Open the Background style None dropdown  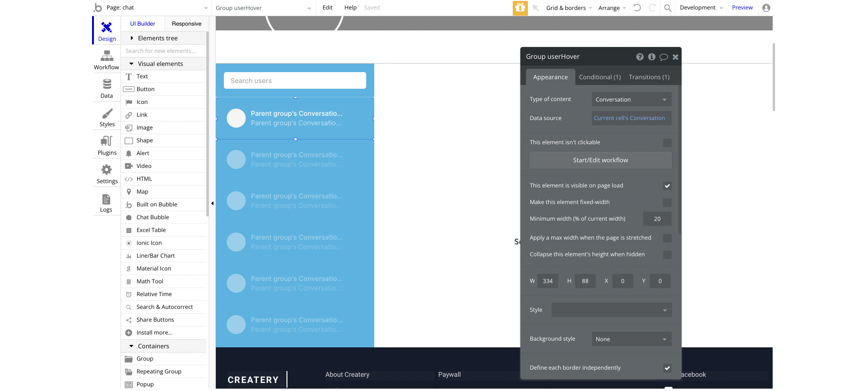pos(631,339)
